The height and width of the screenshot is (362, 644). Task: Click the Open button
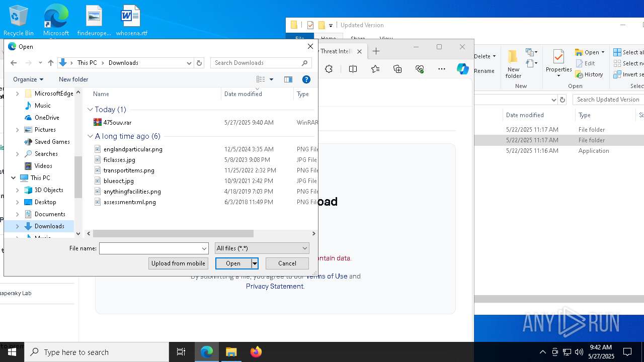[233, 263]
